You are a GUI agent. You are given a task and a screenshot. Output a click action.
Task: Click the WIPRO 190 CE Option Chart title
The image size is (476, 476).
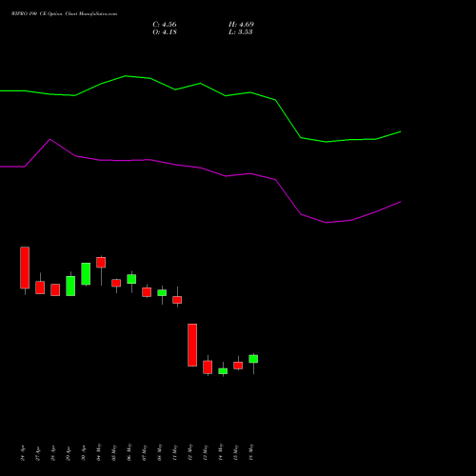[x=64, y=14]
